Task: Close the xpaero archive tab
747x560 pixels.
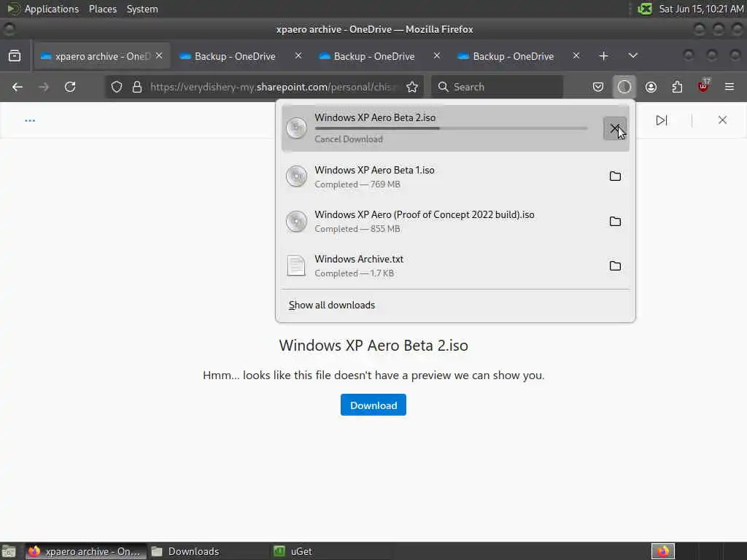Action: click(159, 55)
